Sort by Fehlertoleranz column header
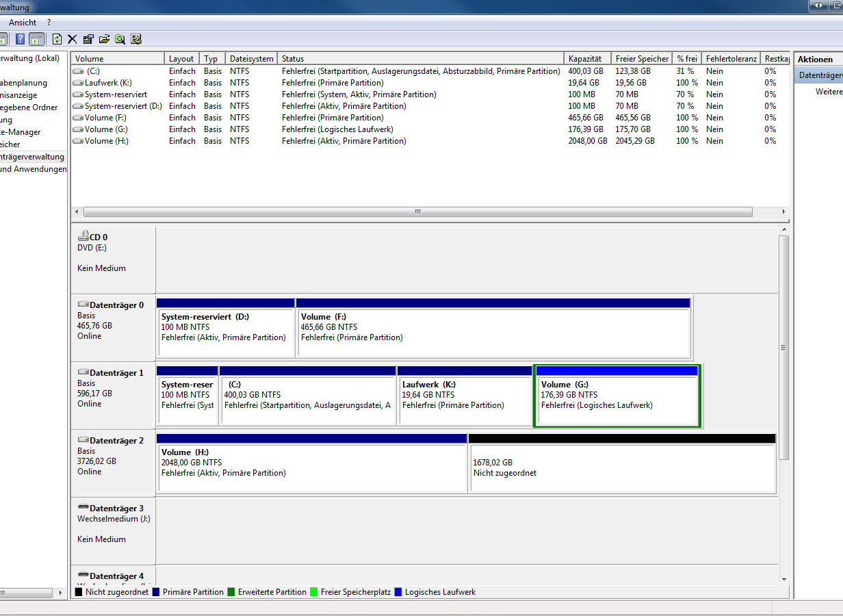The height and width of the screenshot is (616, 843). coord(731,59)
